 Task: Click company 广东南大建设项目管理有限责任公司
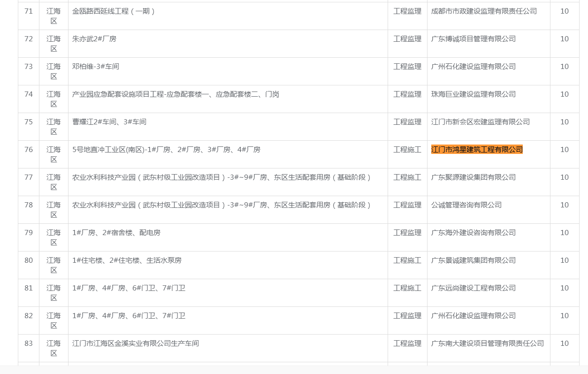pyautogui.click(x=488, y=343)
